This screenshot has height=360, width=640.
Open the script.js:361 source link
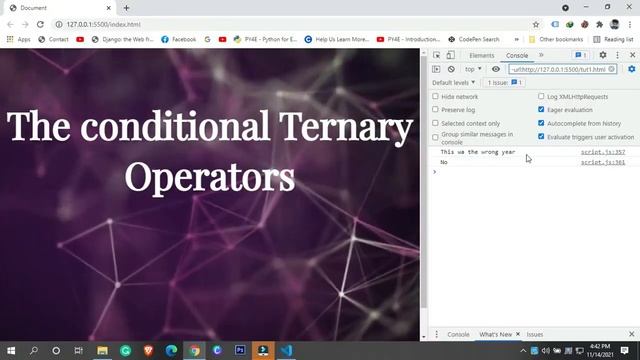603,162
